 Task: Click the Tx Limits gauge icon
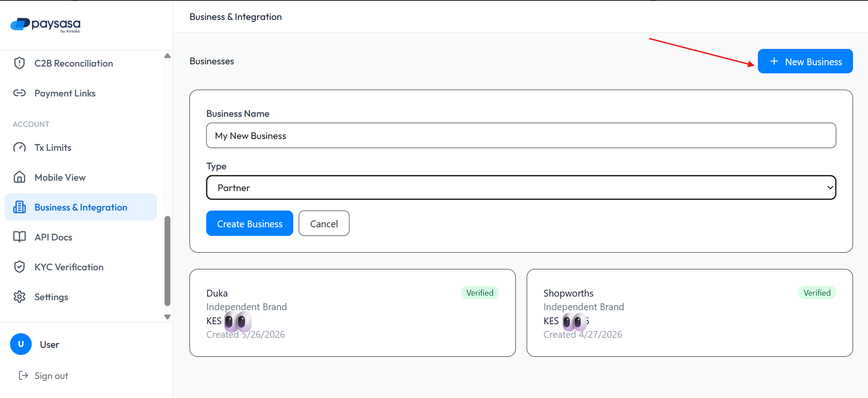(x=19, y=147)
